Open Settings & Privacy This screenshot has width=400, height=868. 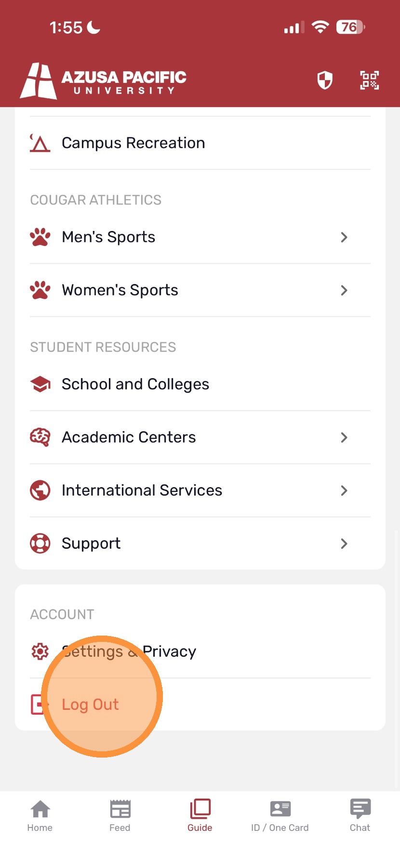200,651
